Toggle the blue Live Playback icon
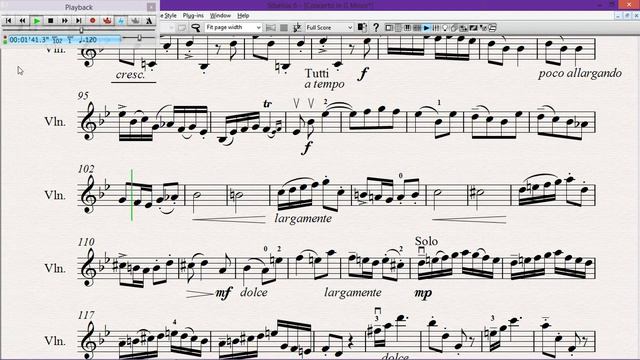 coord(121,20)
